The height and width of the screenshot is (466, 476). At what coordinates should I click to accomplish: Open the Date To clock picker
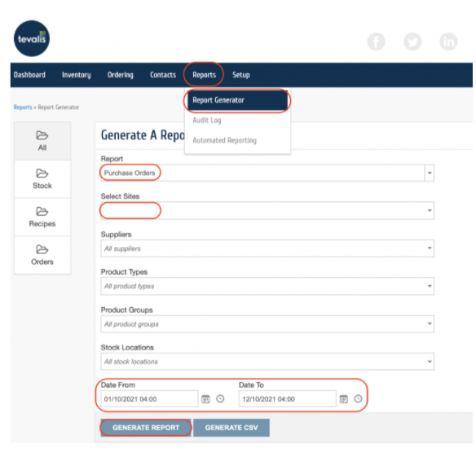[358, 398]
